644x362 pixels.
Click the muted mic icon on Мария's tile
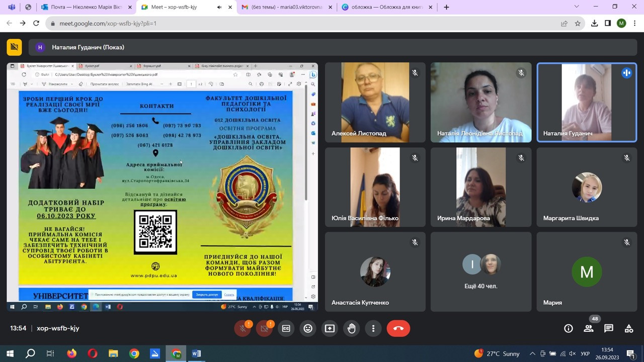click(627, 242)
